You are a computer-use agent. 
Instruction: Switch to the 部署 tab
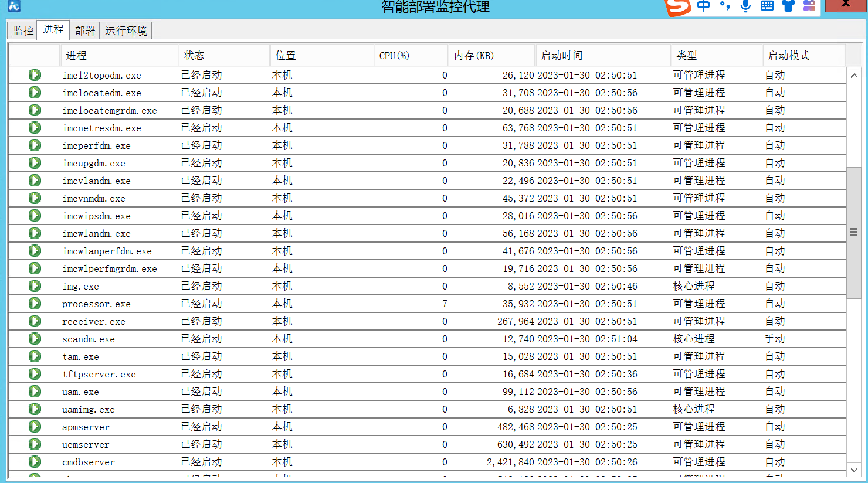[x=85, y=30]
